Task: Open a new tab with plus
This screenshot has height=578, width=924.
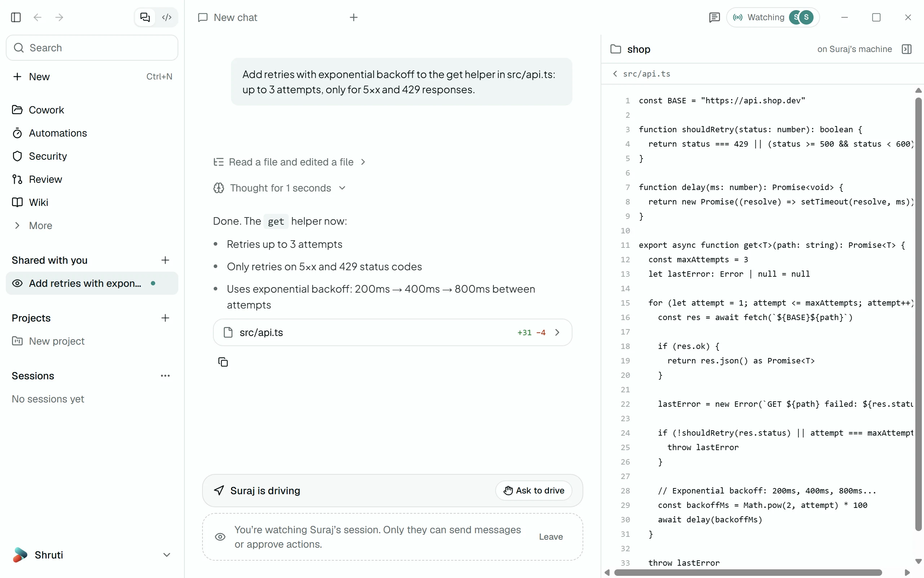Action: tap(354, 18)
